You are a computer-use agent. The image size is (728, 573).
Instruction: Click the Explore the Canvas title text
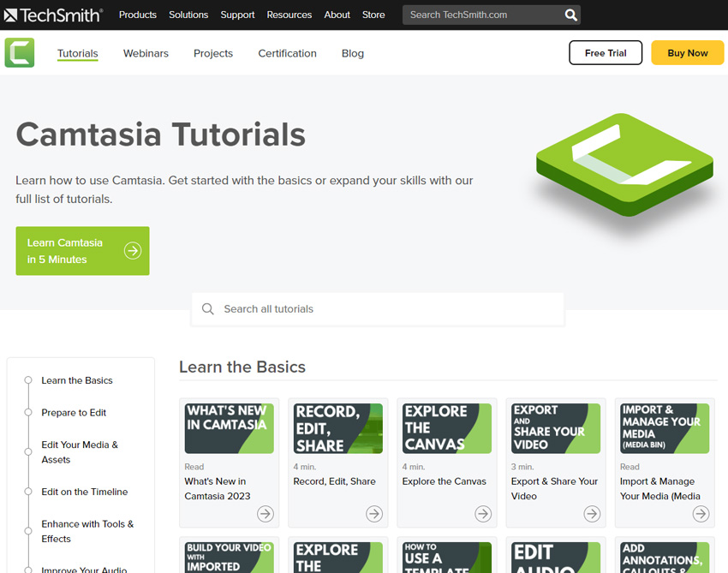[444, 481]
